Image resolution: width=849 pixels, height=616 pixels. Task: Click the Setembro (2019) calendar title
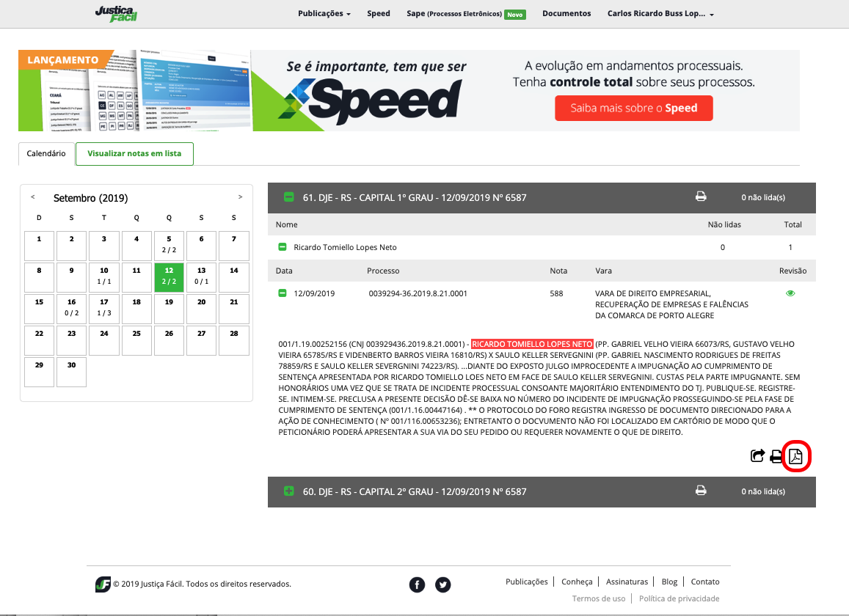coord(90,198)
